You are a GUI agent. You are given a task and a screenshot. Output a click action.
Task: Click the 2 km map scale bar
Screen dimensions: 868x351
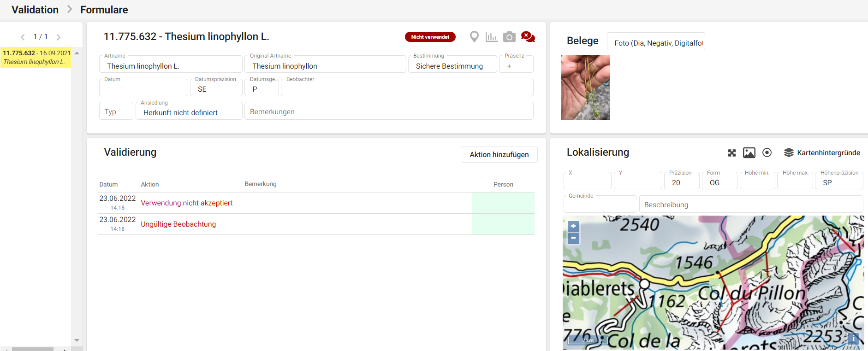tap(588, 340)
